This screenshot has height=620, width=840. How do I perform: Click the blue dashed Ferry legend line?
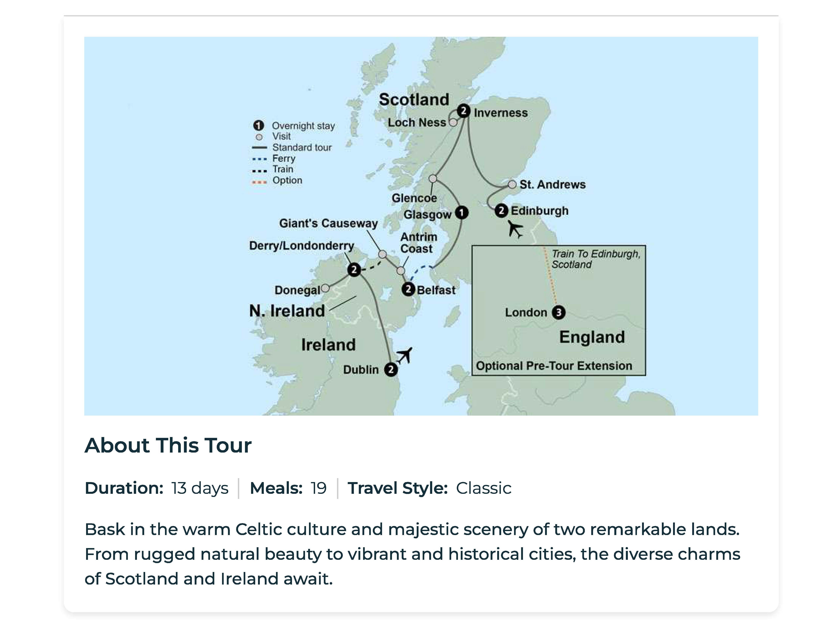point(259,159)
